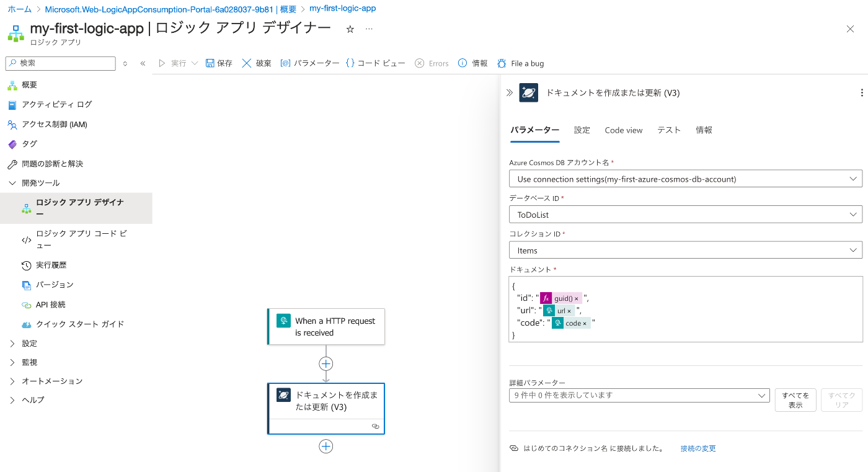
Task: Select the HTTP request trigger card
Action: point(326,326)
